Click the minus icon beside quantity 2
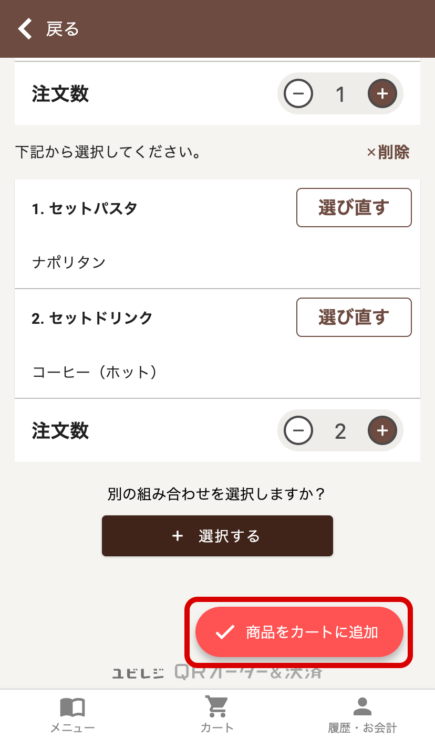This screenshot has height=740, width=435. coord(298,430)
